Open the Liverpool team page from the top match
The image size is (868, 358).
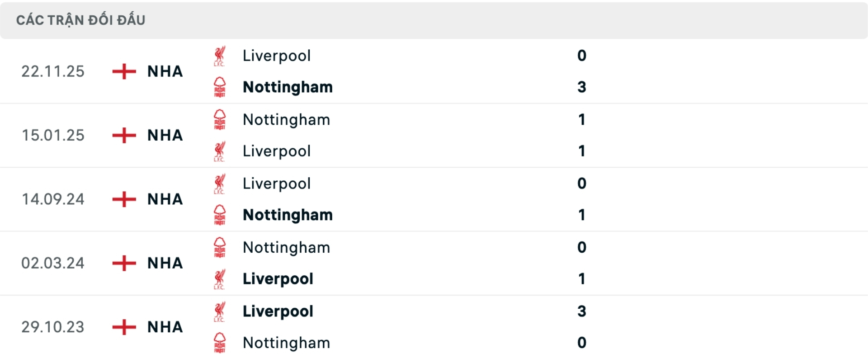277,56
